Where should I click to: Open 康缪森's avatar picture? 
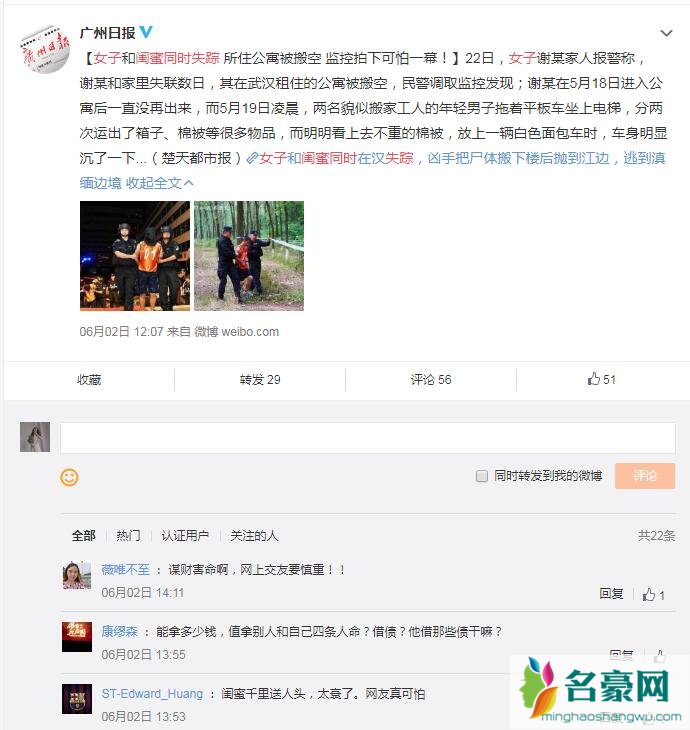tap(77, 637)
